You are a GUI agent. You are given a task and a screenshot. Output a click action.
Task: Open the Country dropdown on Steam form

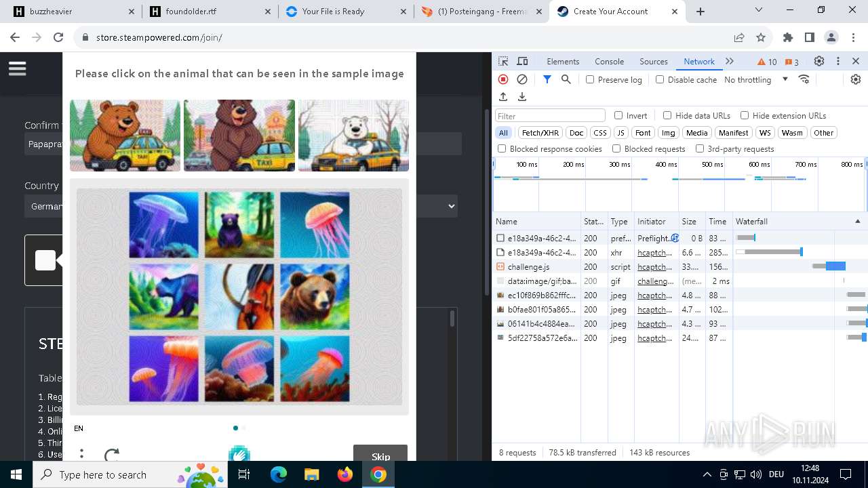pyautogui.click(x=241, y=206)
